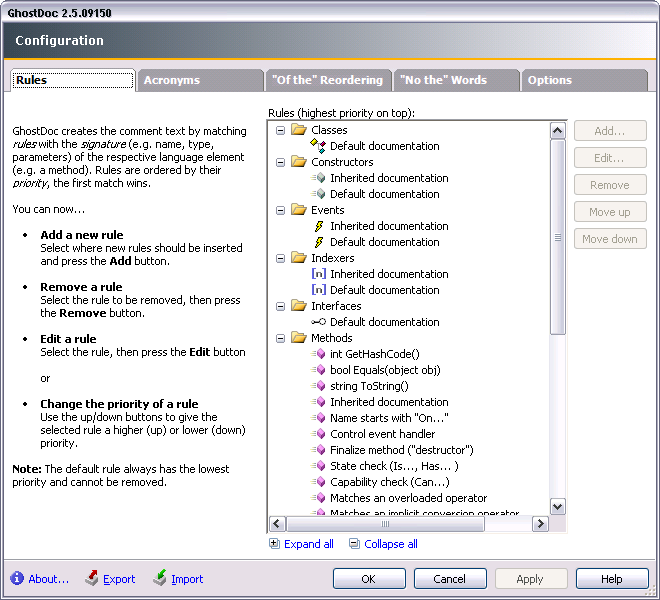Image resolution: width=660 pixels, height=600 pixels.
Task: Collapse the Constructors node
Action: pos(280,162)
